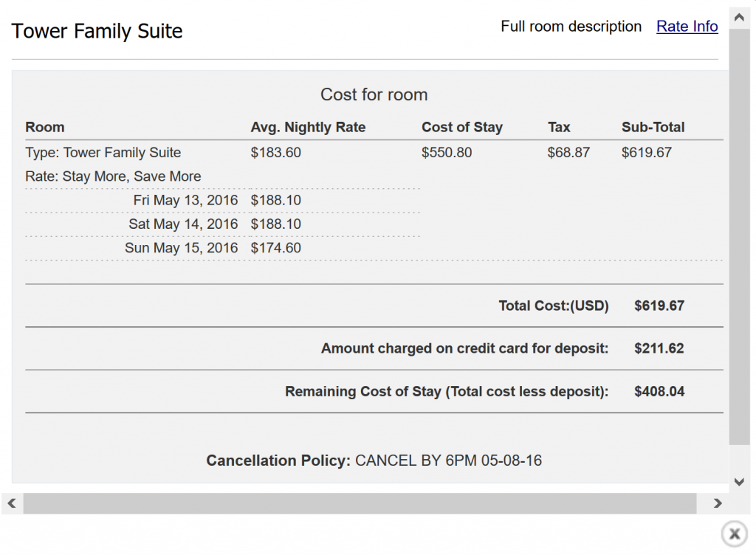The width and height of the screenshot is (756, 555).
Task: Click the $408.04 remaining cost amount
Action: coord(659,391)
